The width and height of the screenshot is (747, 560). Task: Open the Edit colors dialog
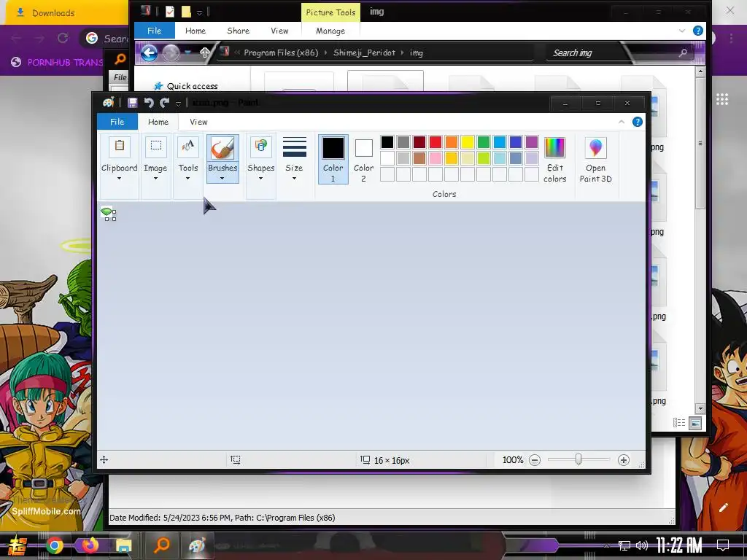[x=554, y=160]
